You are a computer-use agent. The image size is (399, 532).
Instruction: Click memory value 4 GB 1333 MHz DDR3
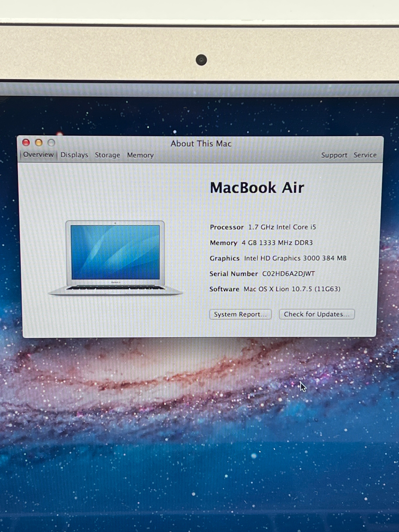click(x=277, y=243)
